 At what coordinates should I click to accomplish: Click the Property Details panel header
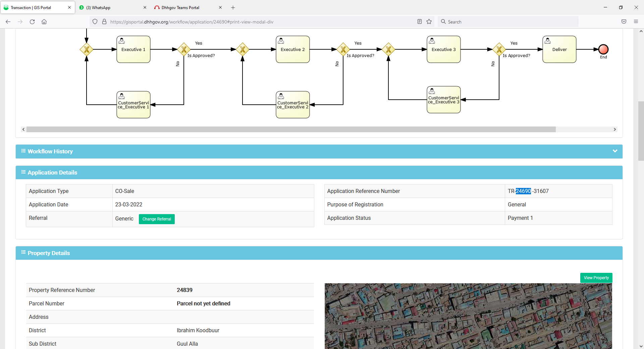pyautogui.click(x=319, y=253)
